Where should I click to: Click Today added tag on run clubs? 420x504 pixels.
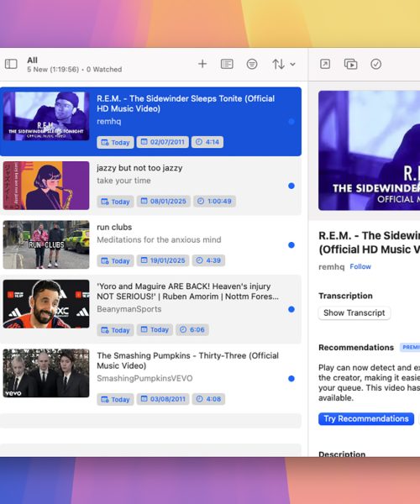tap(115, 260)
